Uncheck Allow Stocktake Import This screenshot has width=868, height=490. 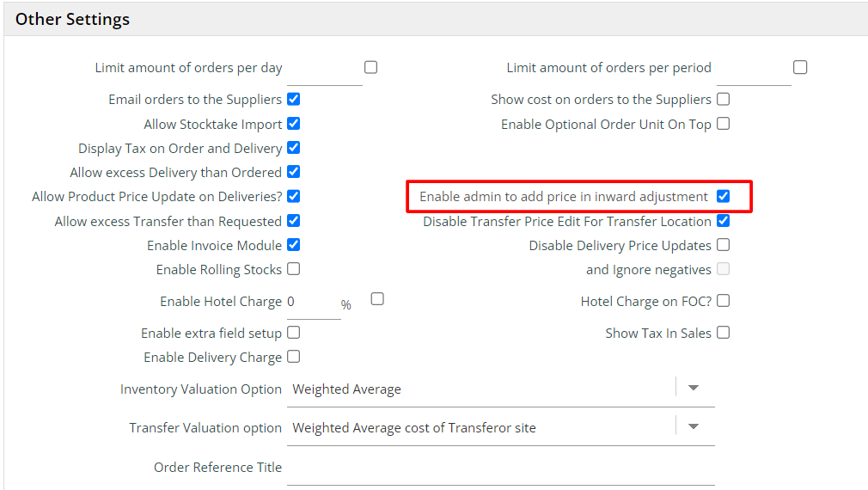click(294, 124)
